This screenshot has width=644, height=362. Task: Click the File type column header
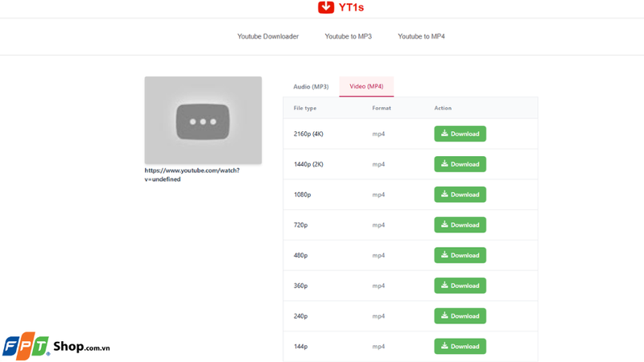(305, 109)
